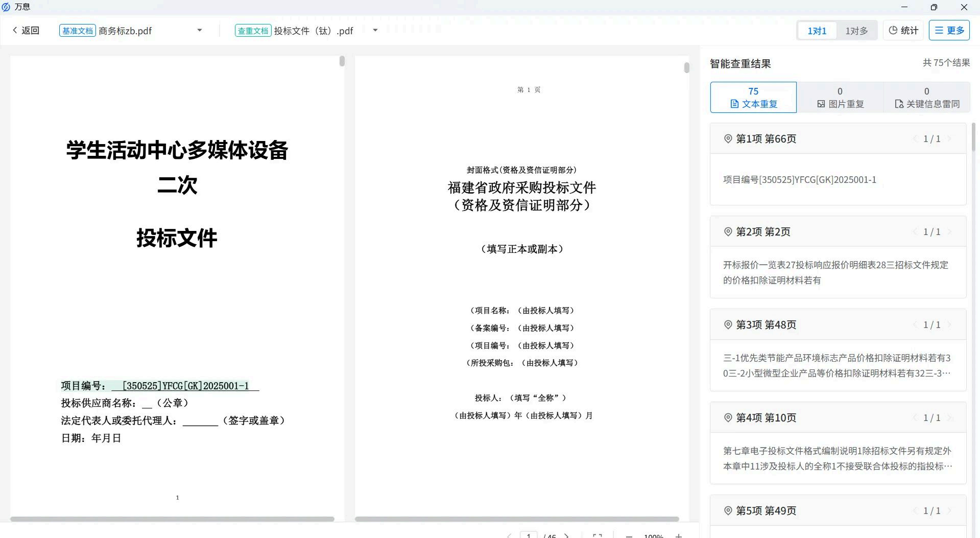Click the 万息 app logo icon
This screenshot has width=980, height=538.
[6, 7]
